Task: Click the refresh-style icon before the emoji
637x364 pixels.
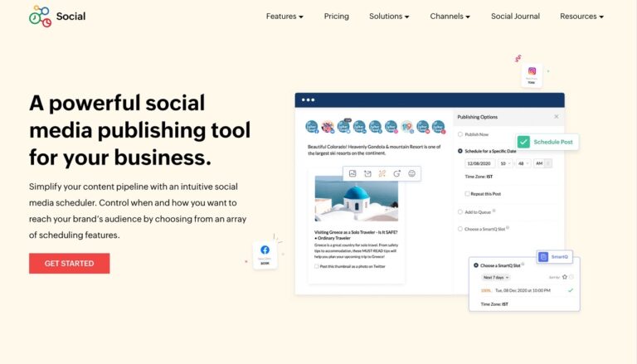Action: [397, 173]
